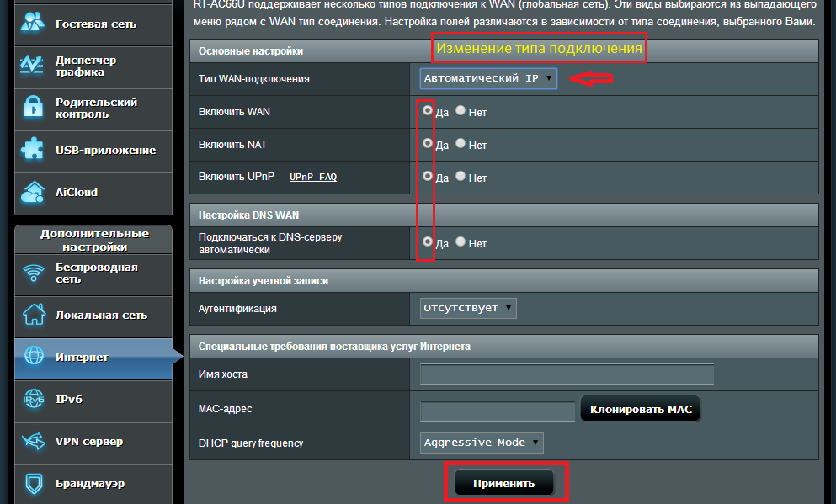836x504 pixels.
Task: Apply settings with the Применить button
Action: tap(504, 483)
